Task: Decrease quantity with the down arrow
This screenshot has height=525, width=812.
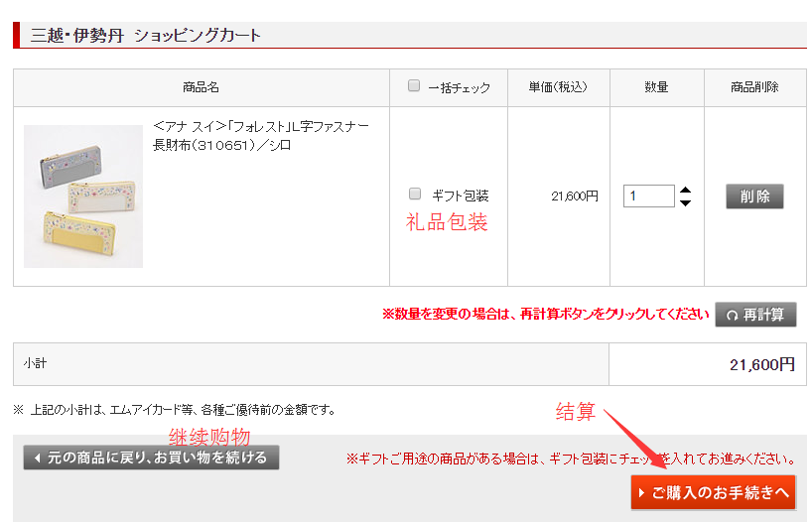Action: [x=685, y=203]
